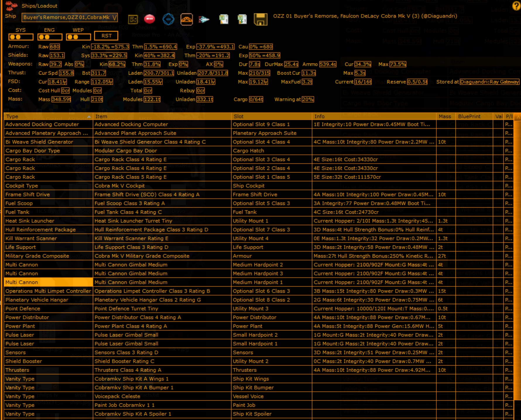Select Point Defence Turret Tiny item
521x420 pixels.
click(x=162, y=309)
